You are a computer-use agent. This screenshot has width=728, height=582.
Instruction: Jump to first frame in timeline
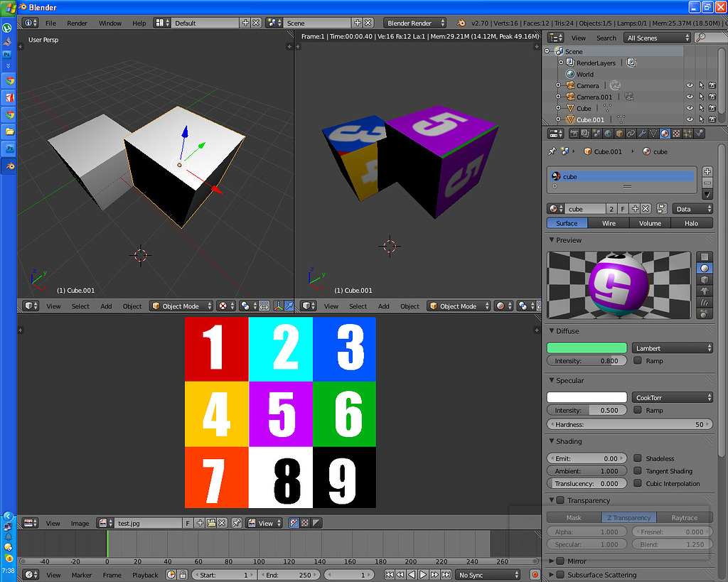point(389,575)
